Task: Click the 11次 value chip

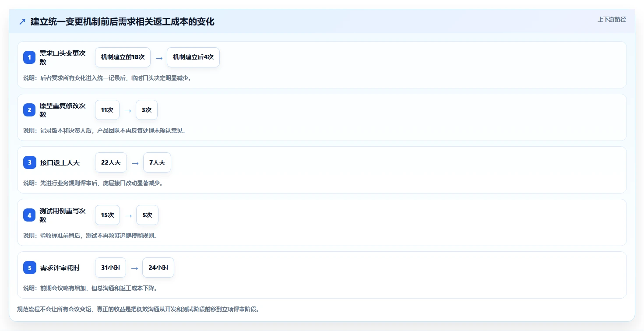Action: 107,110
